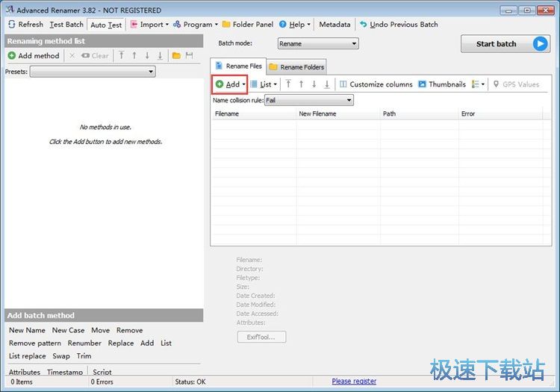This screenshot has height=392, width=560.
Task: Switch to Rename Folders tab
Action: (296, 66)
